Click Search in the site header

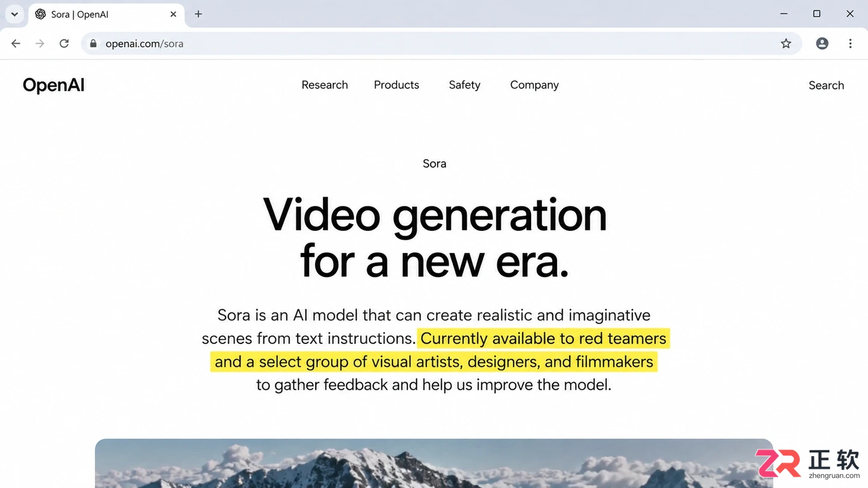[826, 86]
